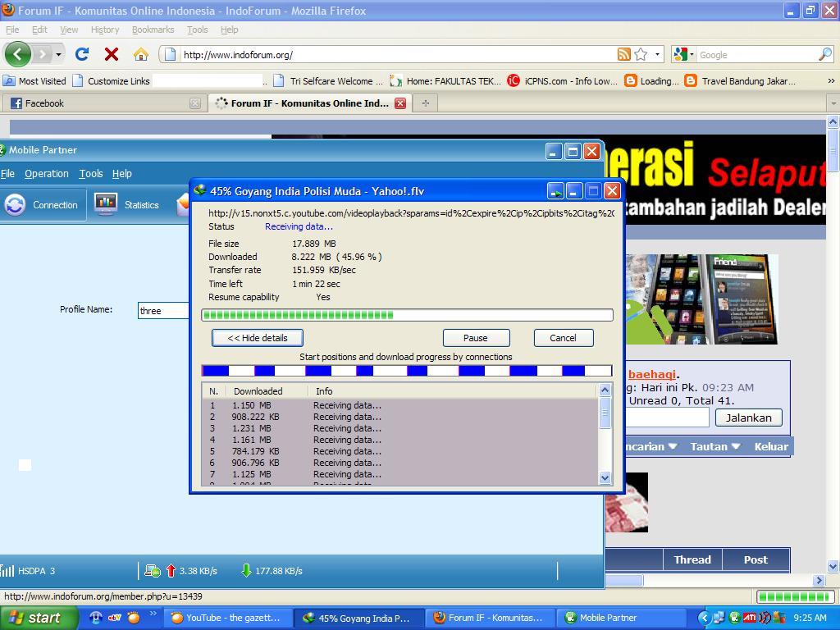
Task: Open Travel Bandung Jakarta bookmark
Action: tap(741, 81)
